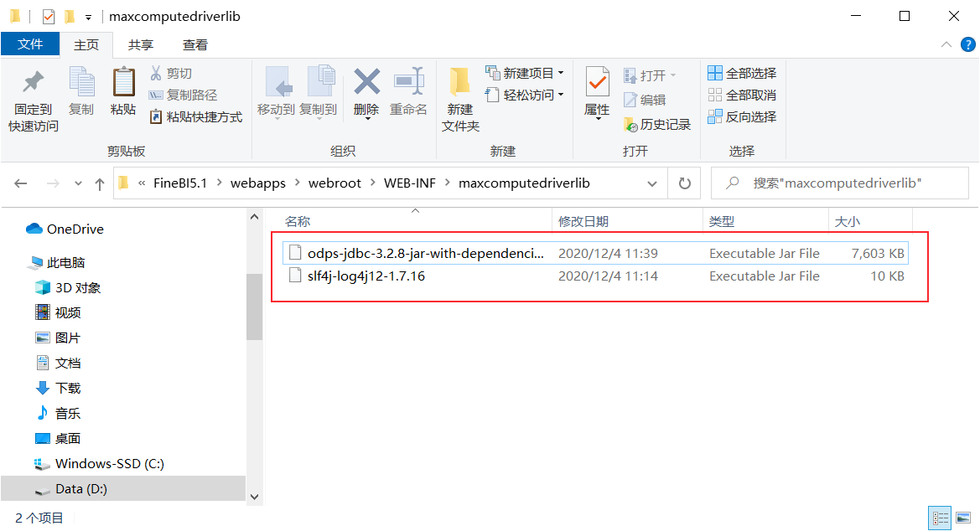Image resolution: width=980 pixels, height=531 pixels.
Task: Click Select none (全部取消)
Action: point(742,95)
